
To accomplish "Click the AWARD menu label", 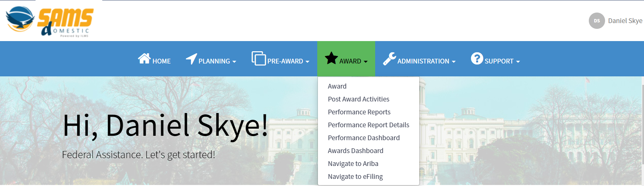I will (x=350, y=61).
